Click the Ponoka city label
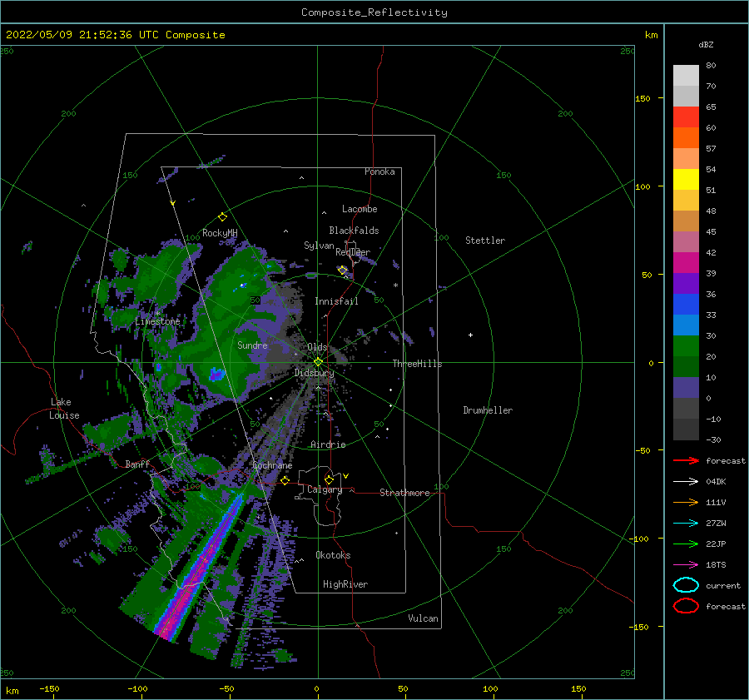The height and width of the screenshot is (700, 749). [379, 171]
